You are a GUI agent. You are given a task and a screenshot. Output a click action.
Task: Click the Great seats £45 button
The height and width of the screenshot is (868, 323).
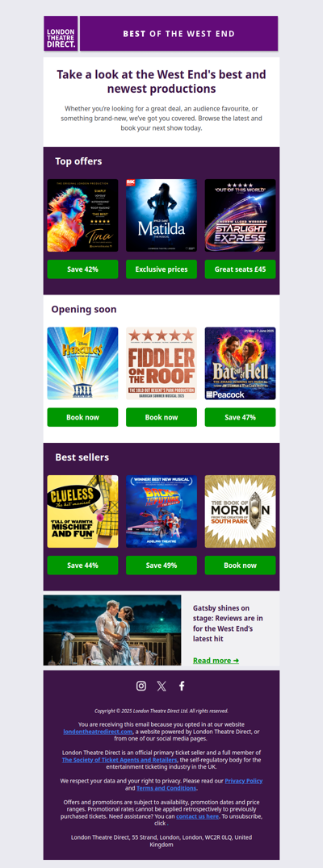click(240, 269)
